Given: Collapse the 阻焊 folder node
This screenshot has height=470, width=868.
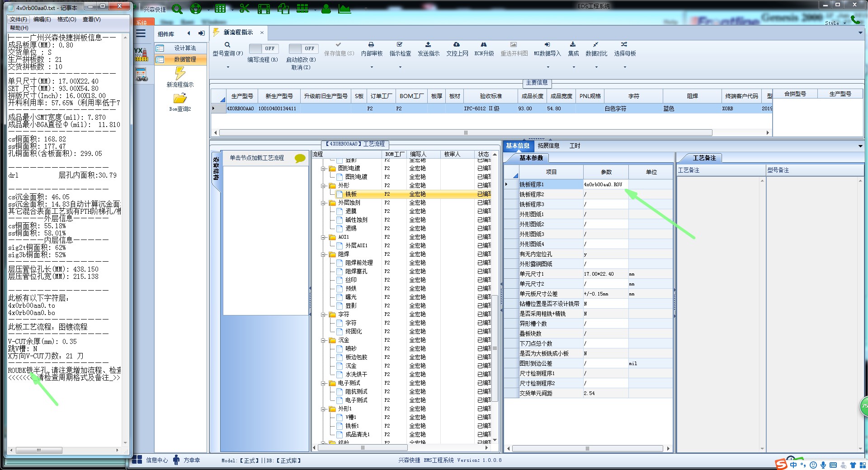Looking at the screenshot, I should [324, 254].
